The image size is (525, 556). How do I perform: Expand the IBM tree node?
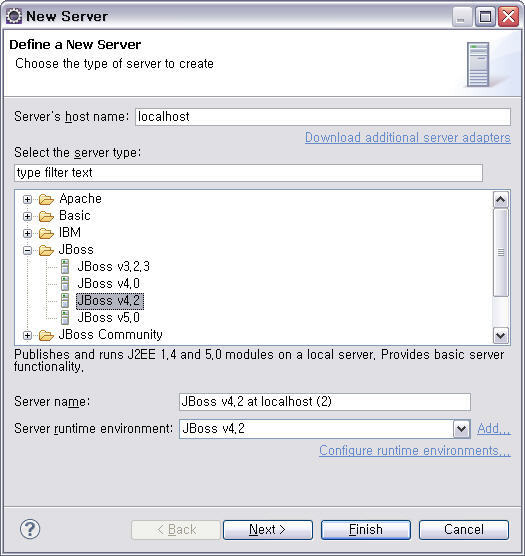[27, 233]
